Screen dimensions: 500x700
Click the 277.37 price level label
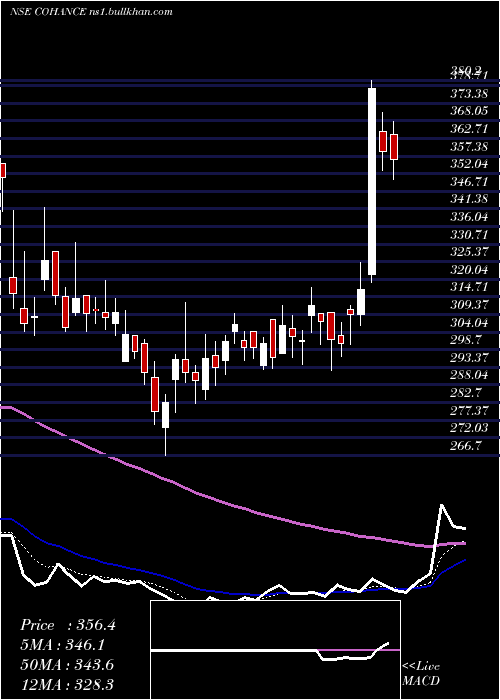pos(469,410)
